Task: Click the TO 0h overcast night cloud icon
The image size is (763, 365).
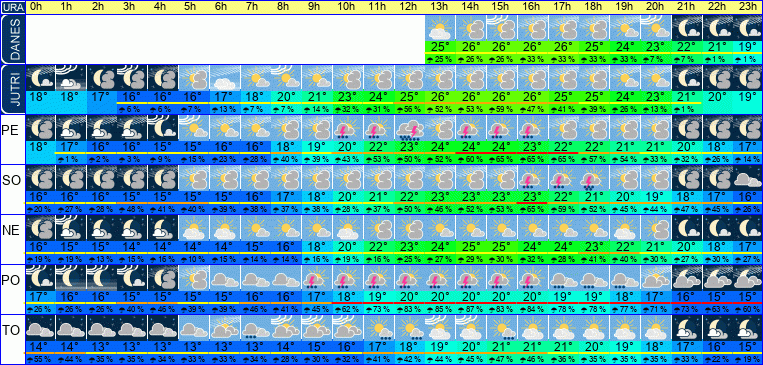Action: [x=40, y=328]
